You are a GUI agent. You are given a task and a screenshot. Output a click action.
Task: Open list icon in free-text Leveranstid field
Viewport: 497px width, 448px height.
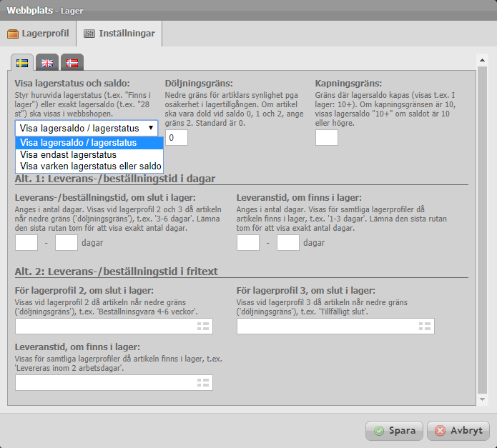203,382
